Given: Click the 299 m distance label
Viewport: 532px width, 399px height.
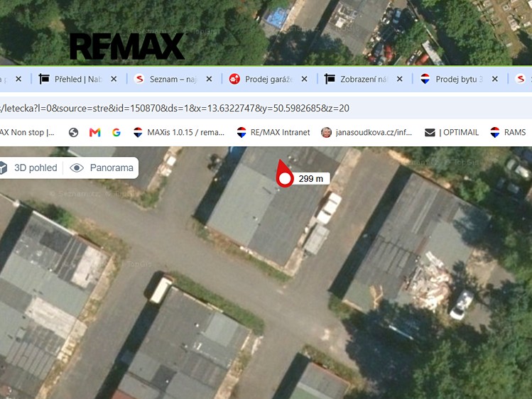Looking at the screenshot, I should tap(311, 179).
